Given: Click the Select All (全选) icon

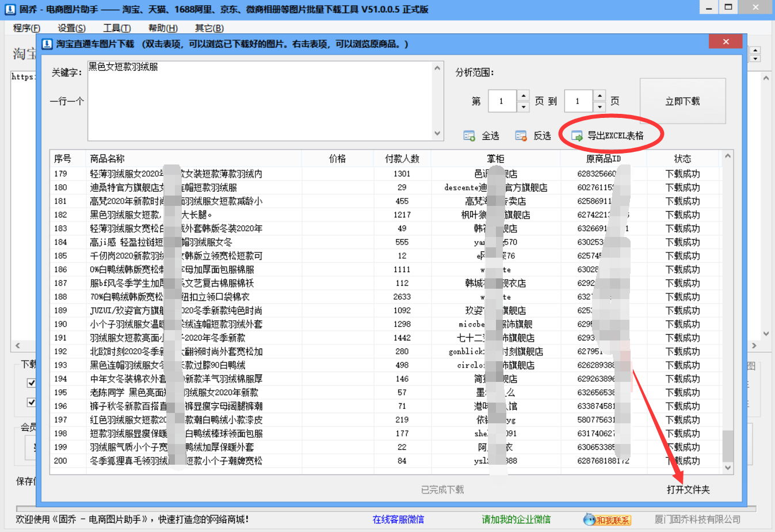Looking at the screenshot, I should (469, 136).
